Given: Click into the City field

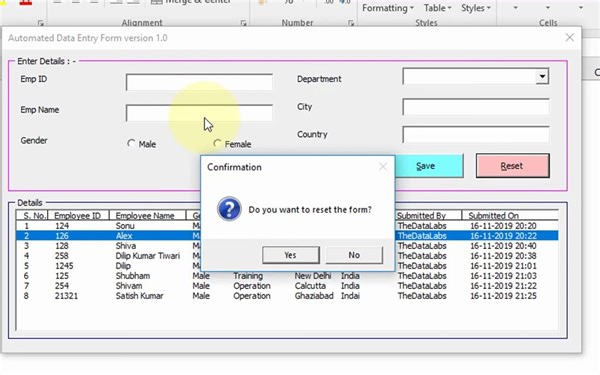Looking at the screenshot, I should [476, 107].
